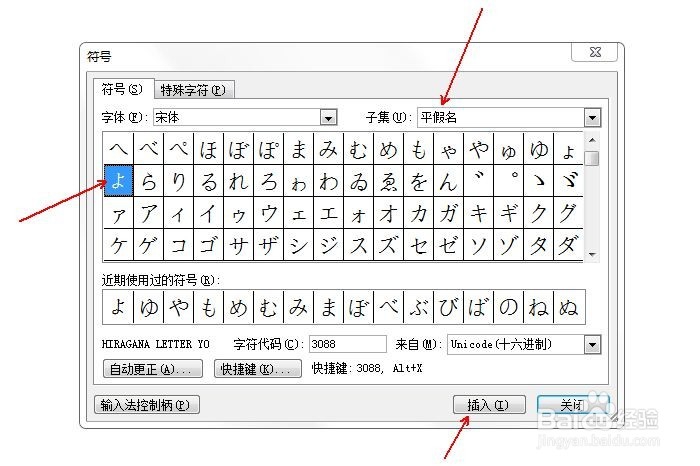Click the 关闭 close button

[x=573, y=405]
